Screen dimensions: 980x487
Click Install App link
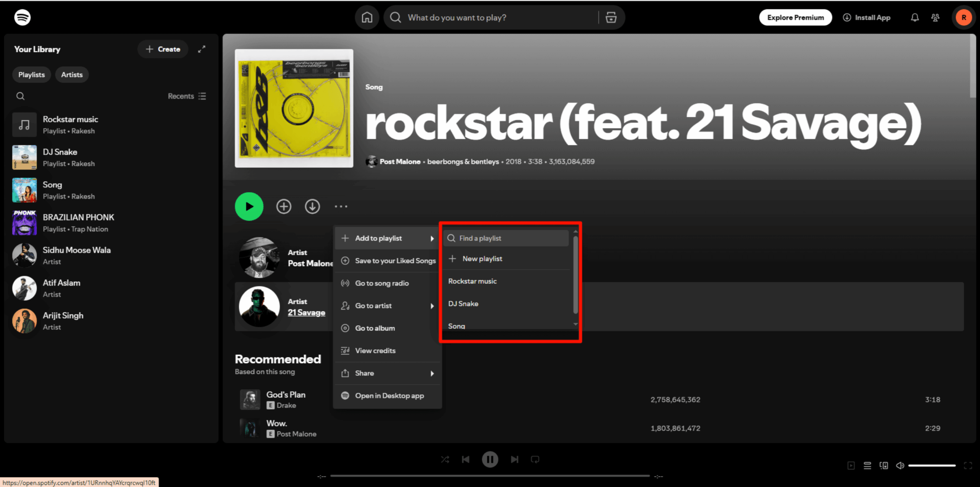click(867, 18)
